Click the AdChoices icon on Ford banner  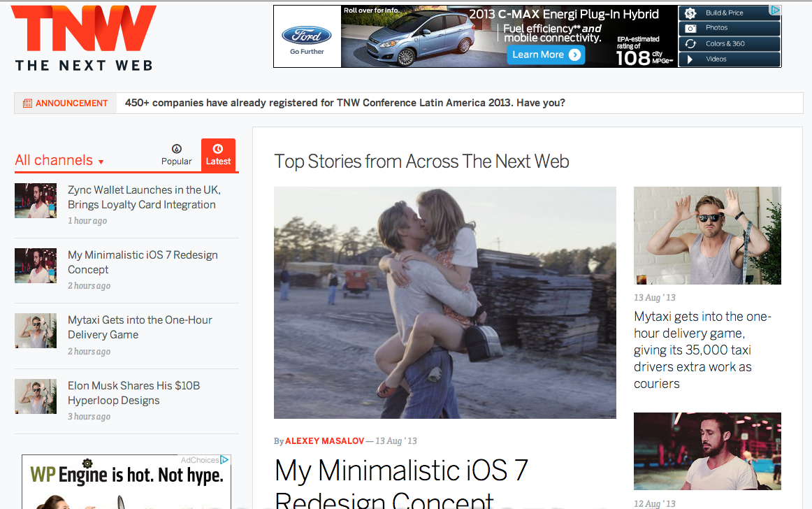tap(775, 10)
